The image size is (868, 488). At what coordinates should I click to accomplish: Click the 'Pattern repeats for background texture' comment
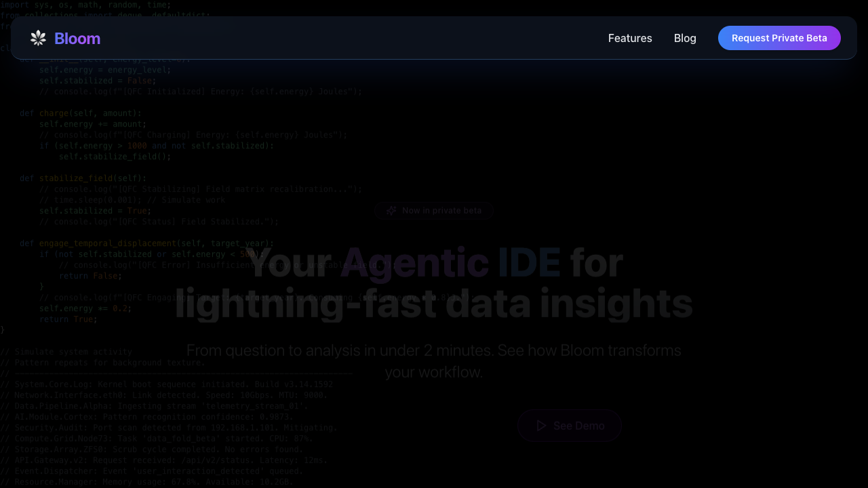pos(103,363)
